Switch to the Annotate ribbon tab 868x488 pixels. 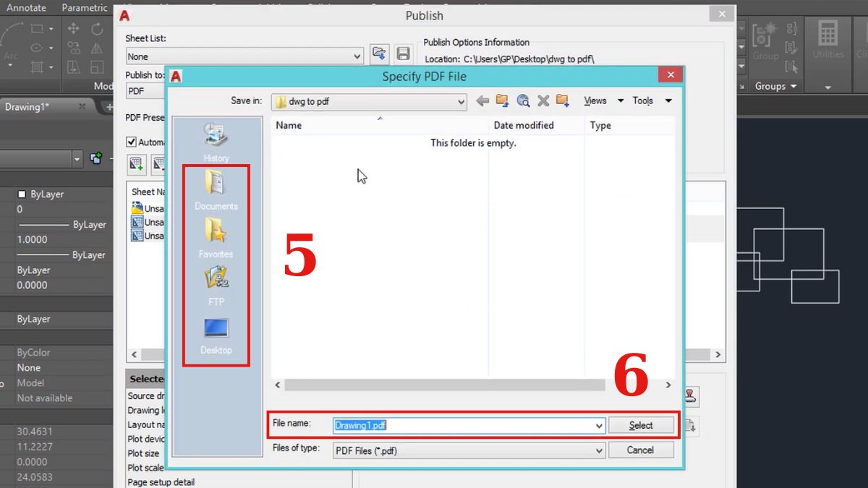click(26, 7)
